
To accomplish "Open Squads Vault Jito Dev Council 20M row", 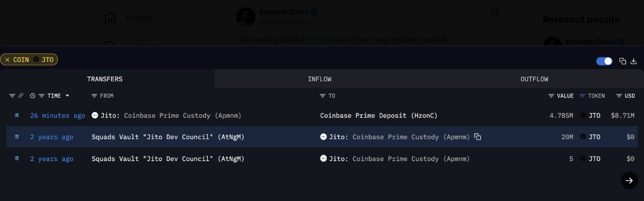I will point(322,137).
